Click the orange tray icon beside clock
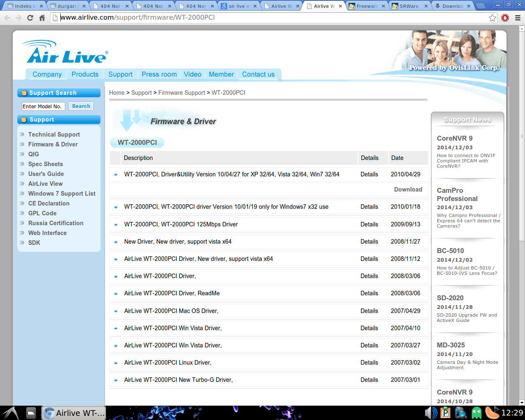This screenshot has width=525, height=420. tap(492, 413)
